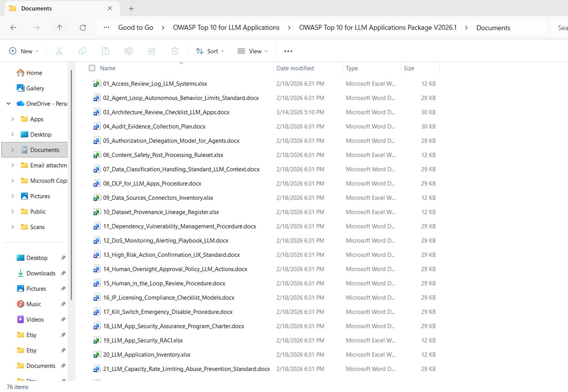Click the Copy icon in toolbar
Screen dimensions: 568x392
(82, 51)
